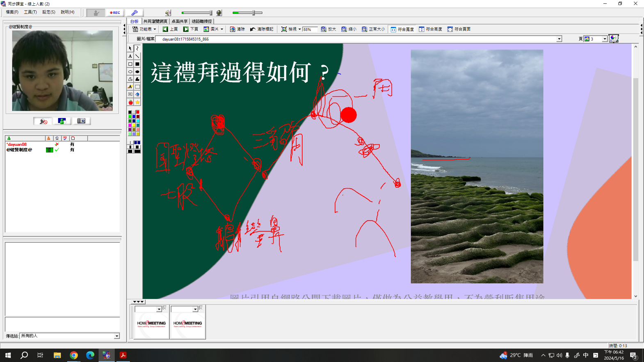Select the yellow star stamp tool

[137, 102]
